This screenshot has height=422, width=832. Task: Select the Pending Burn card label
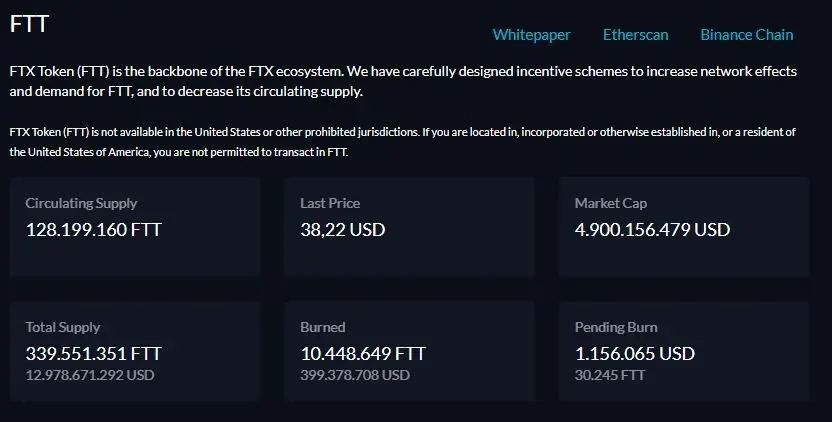(x=616, y=327)
